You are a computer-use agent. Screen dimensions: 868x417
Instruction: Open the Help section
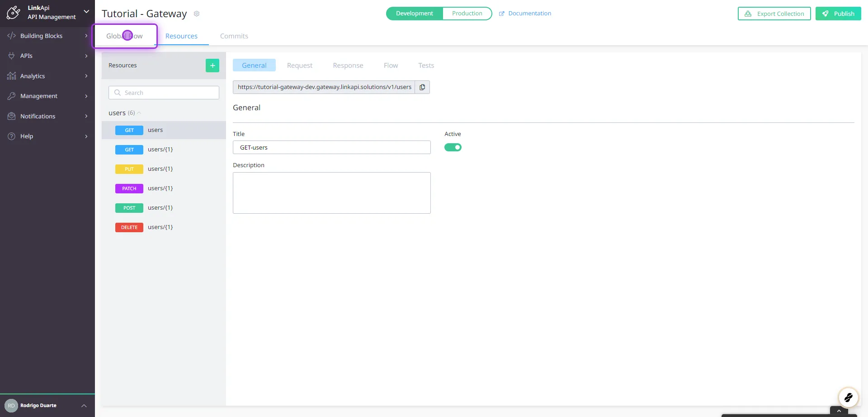(26, 136)
